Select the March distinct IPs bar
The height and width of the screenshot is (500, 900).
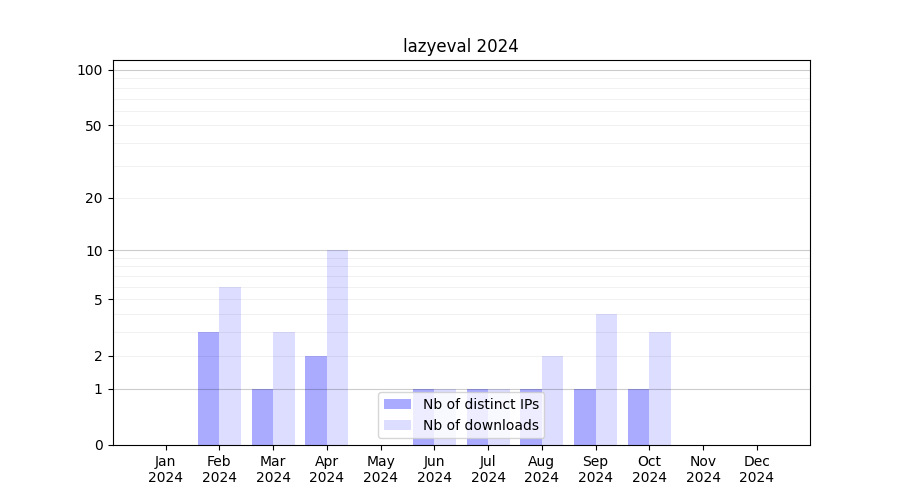[262, 417]
